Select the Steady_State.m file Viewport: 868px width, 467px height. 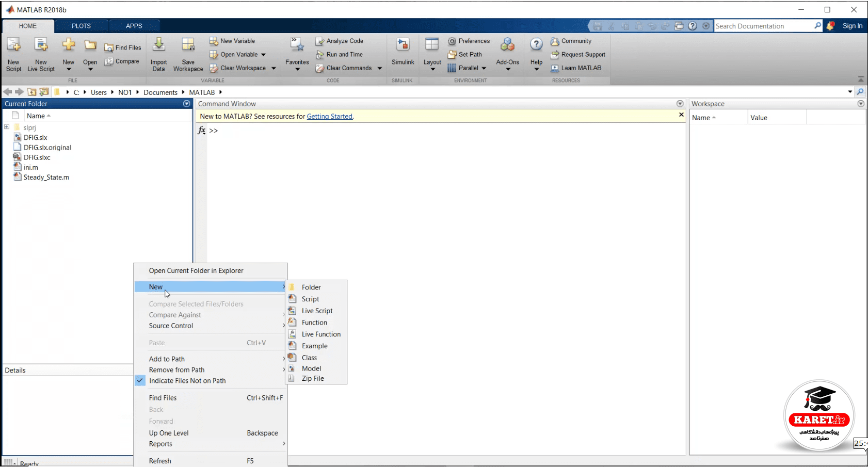[46, 178]
